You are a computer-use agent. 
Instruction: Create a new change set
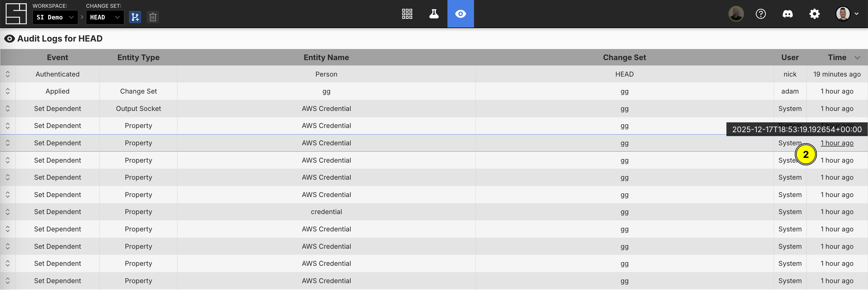[135, 17]
